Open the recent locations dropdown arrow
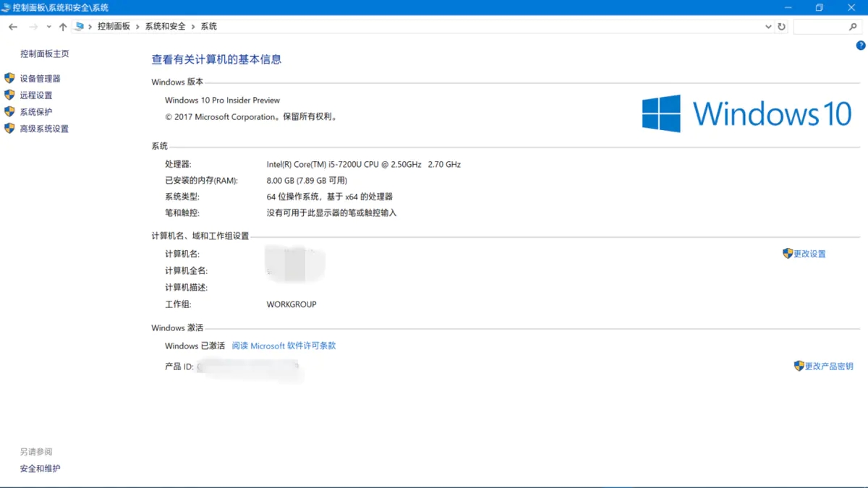This screenshot has width=868, height=488. pos(48,27)
